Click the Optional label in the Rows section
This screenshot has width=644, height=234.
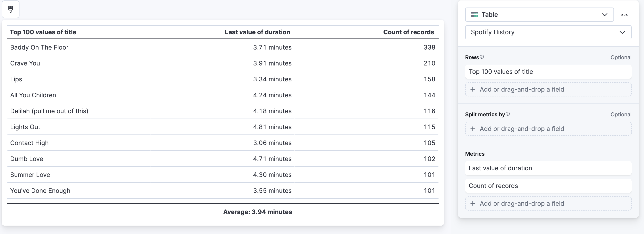tap(621, 57)
